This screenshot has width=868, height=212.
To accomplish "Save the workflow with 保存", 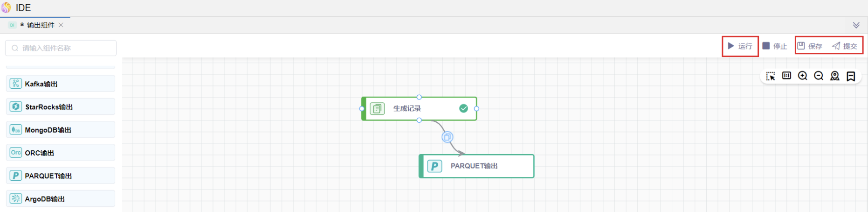I will 810,46.
